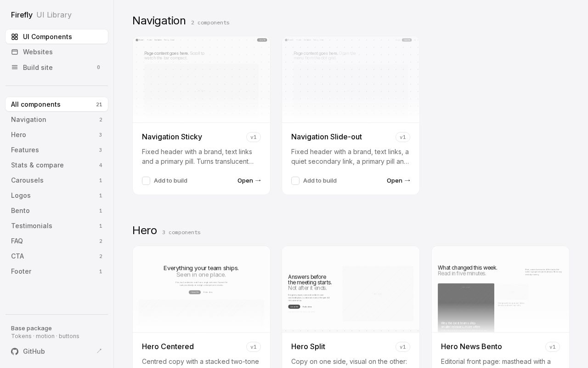Click the Hero News Bento card title

coord(471,346)
